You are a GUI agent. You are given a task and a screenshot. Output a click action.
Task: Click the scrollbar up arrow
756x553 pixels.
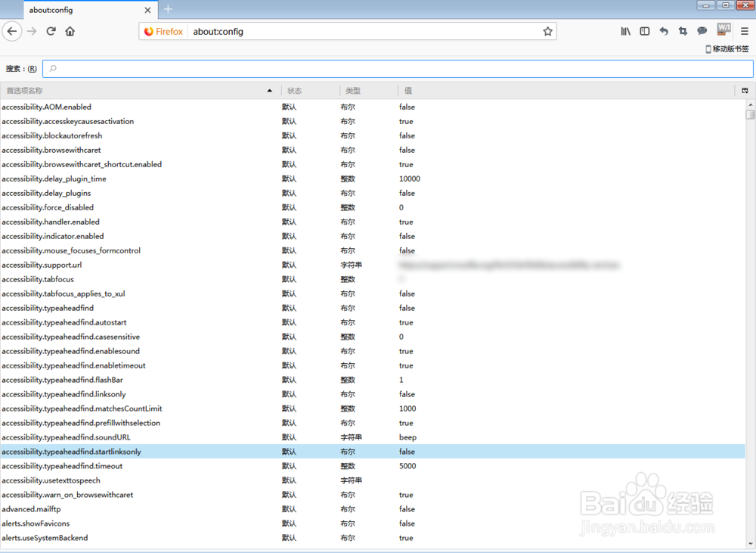click(x=750, y=104)
